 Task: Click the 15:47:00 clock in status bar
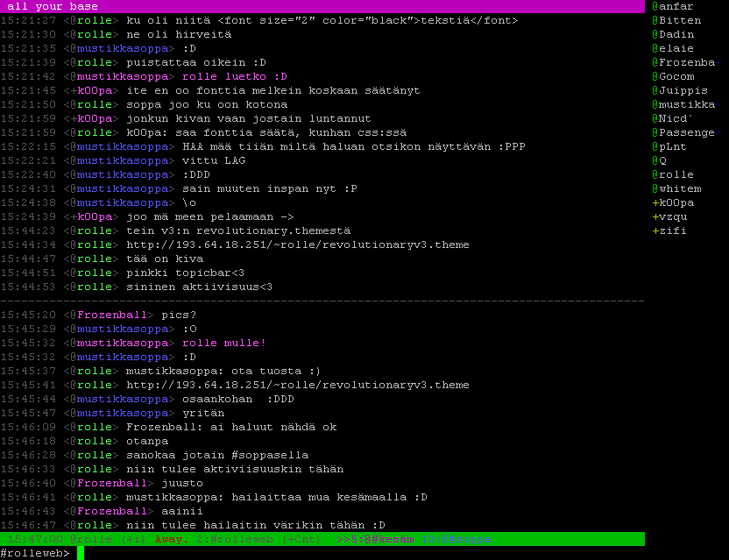(x=35, y=539)
